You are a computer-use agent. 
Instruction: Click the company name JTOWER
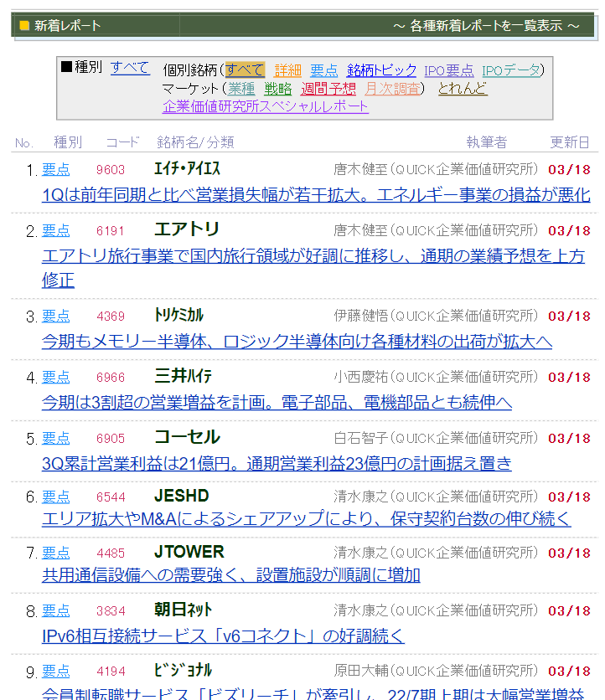point(189,553)
